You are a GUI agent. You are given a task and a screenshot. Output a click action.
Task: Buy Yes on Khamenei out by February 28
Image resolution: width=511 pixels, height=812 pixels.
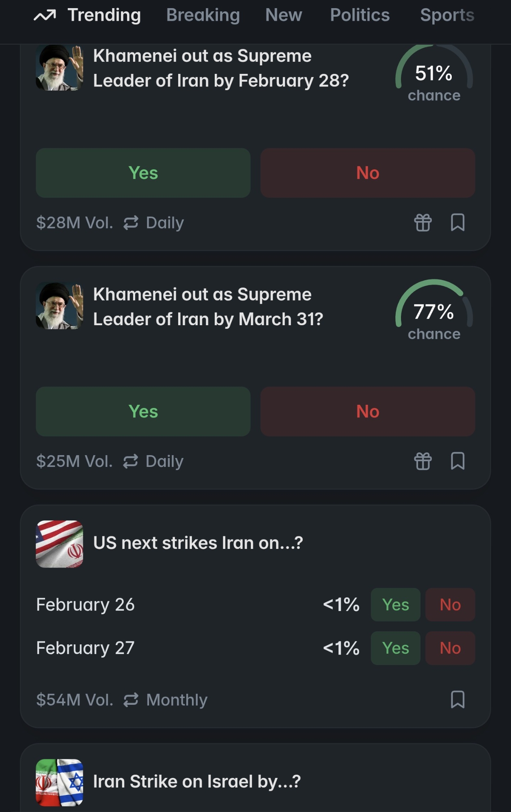pos(143,173)
